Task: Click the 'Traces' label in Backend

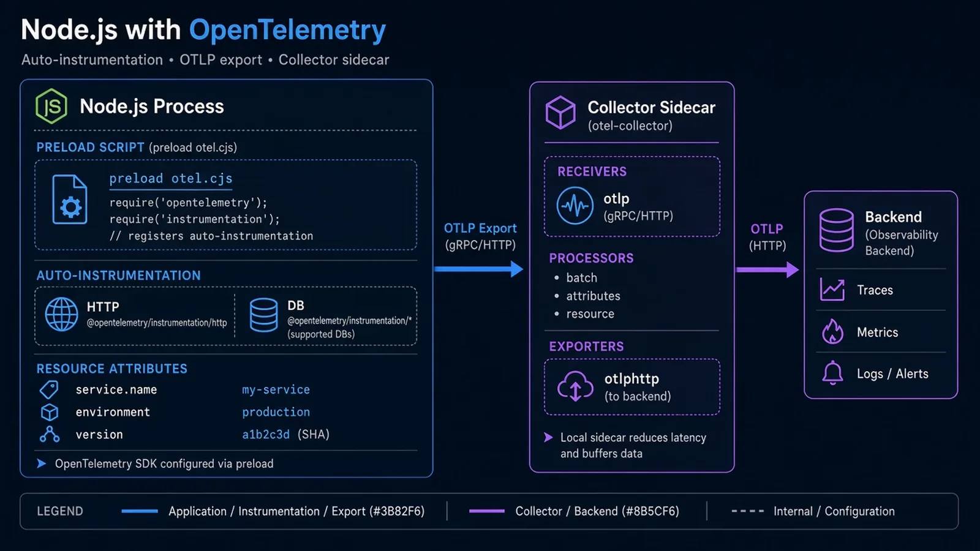Action: [x=875, y=290]
